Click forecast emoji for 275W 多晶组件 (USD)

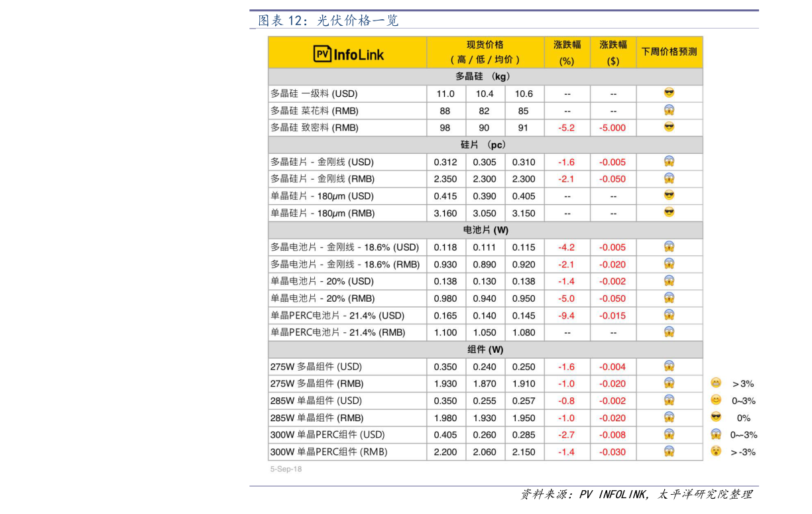[669, 365]
